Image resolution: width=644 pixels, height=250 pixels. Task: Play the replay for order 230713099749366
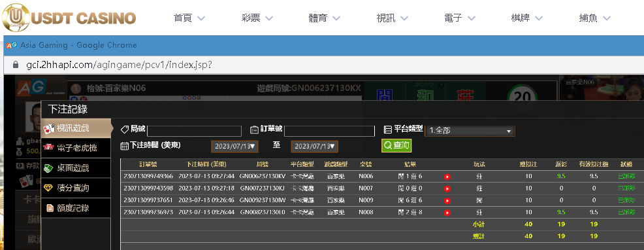pos(447,177)
